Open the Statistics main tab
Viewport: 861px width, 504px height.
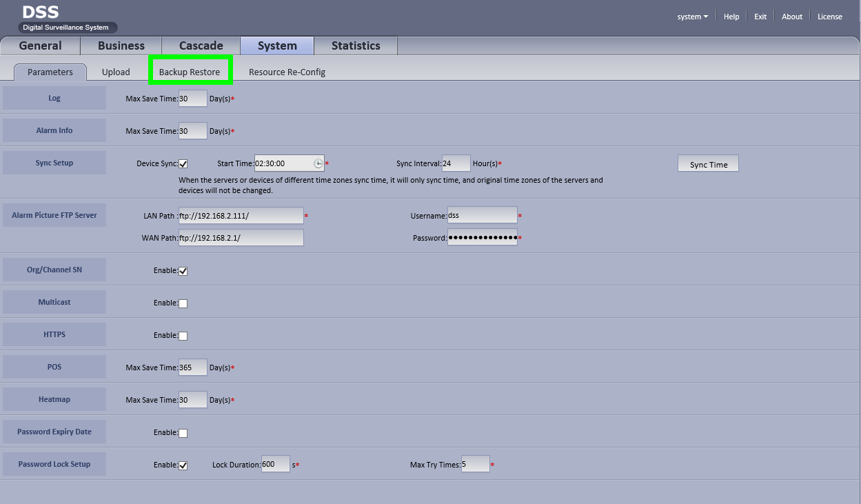(x=356, y=46)
